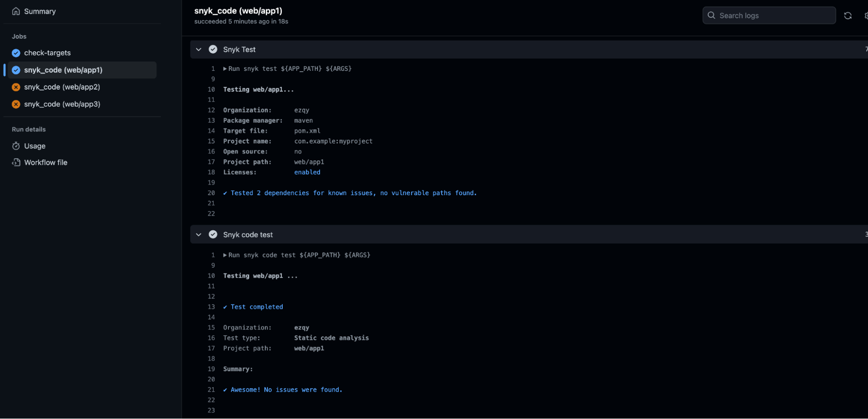The height and width of the screenshot is (419, 868).
Task: Open the snyk_code (web/app3) job
Action: point(62,104)
